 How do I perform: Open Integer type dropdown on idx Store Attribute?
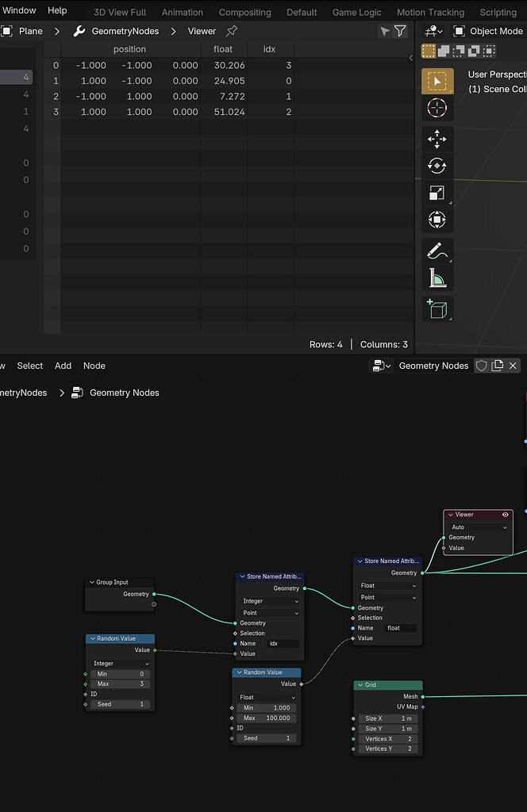271,601
